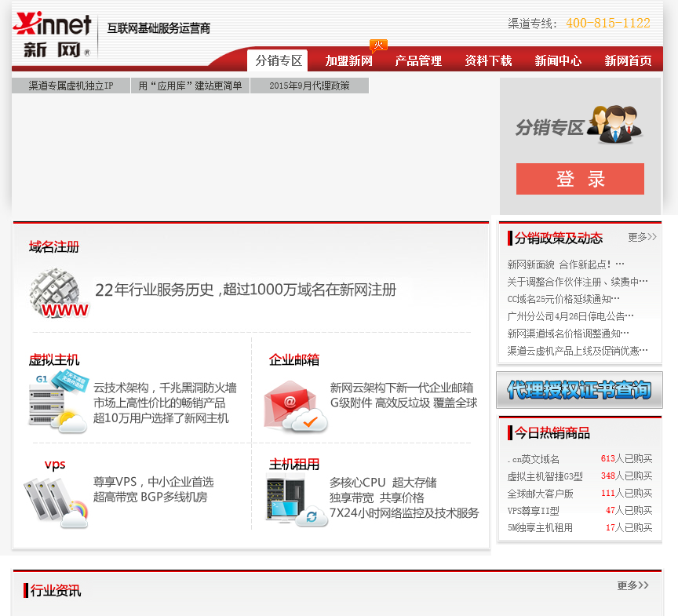Click the 47人已购买 count

click(x=629, y=511)
